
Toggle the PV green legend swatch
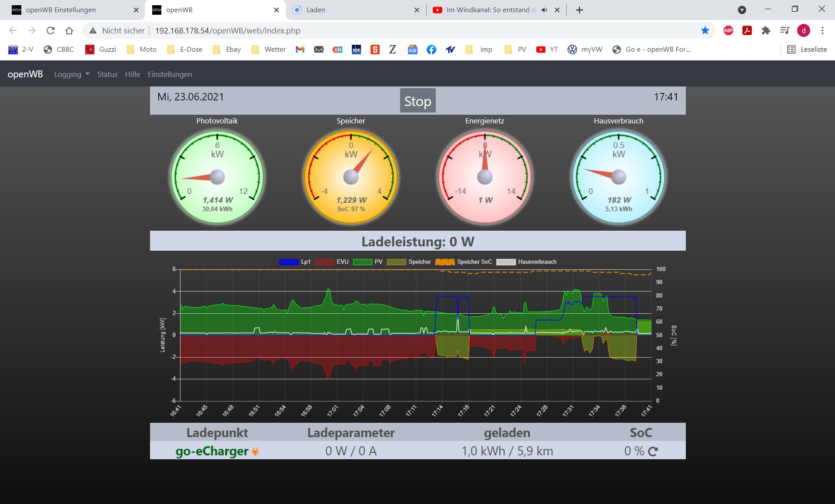click(363, 262)
